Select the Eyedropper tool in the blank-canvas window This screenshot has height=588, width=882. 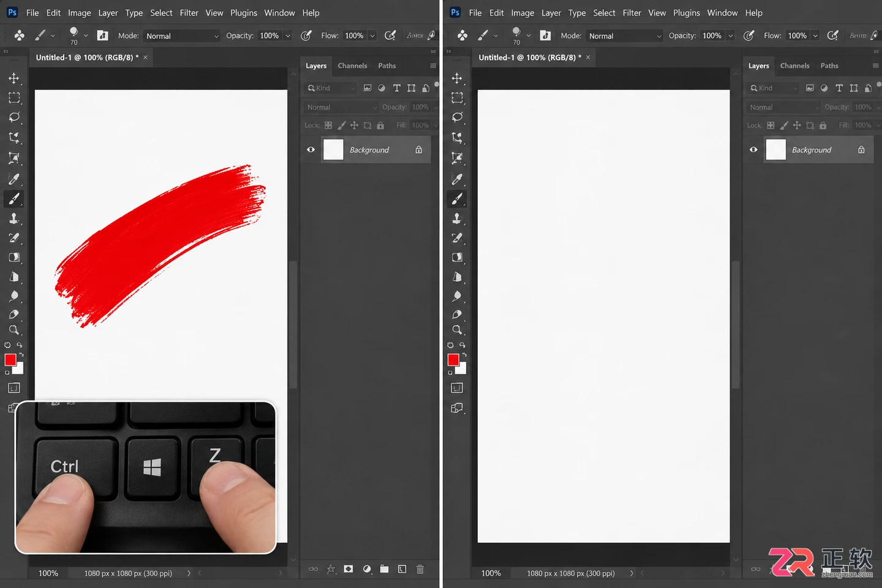457,179
